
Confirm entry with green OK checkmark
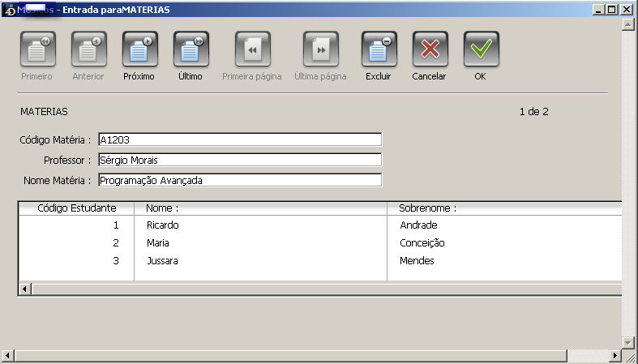481,50
